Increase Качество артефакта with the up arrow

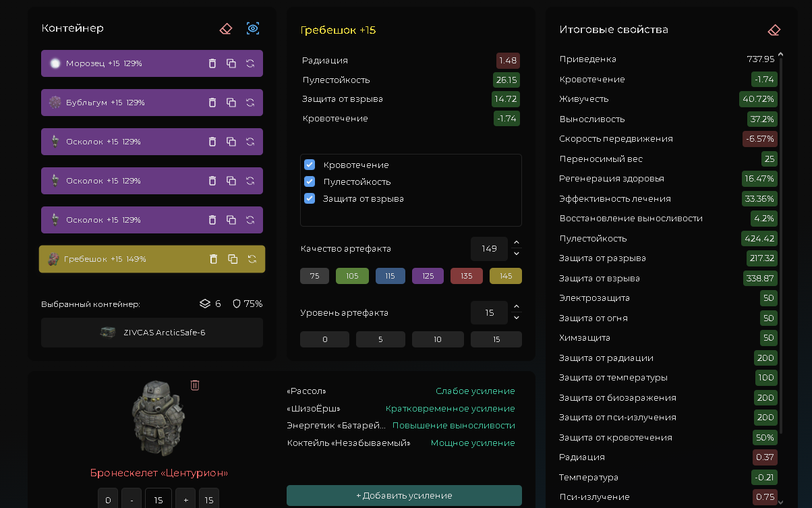(517, 243)
